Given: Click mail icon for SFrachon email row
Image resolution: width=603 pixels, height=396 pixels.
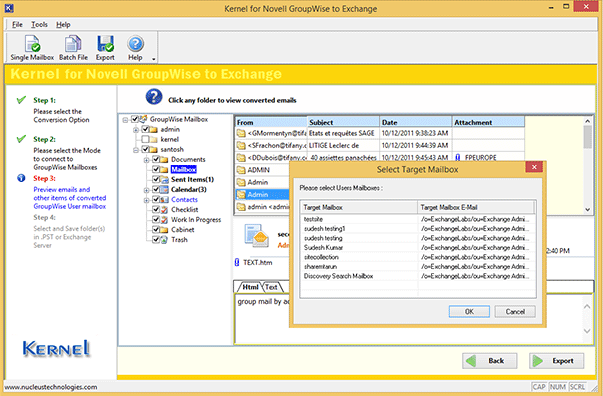Looking at the screenshot, I should 241,146.
